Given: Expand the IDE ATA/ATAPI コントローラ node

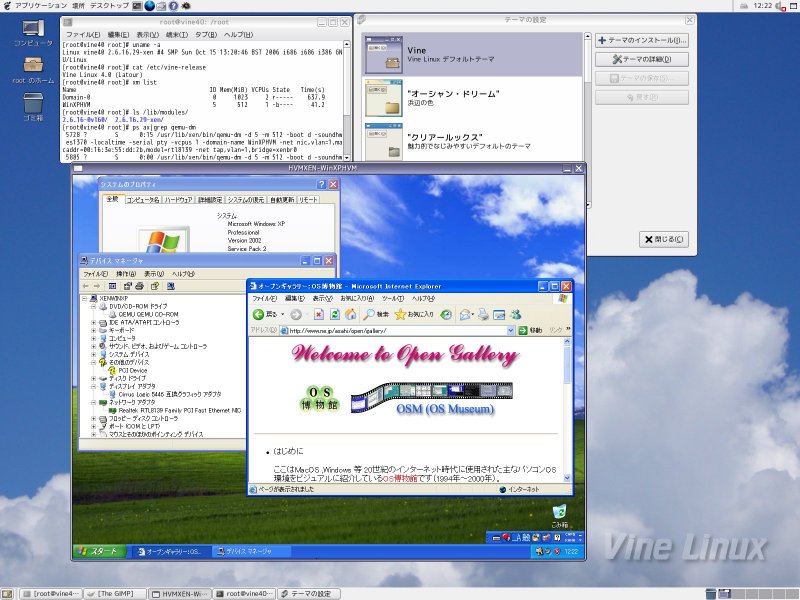Looking at the screenshot, I should coord(94,322).
